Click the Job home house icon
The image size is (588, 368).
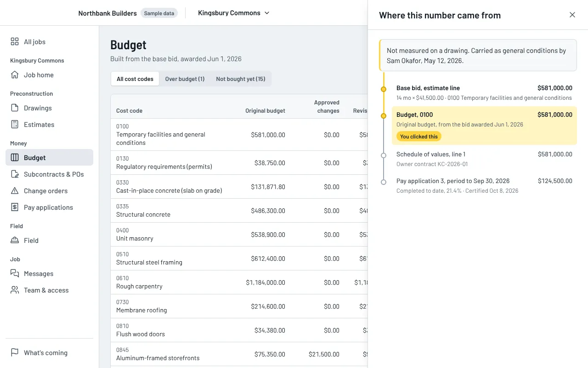[x=15, y=75]
